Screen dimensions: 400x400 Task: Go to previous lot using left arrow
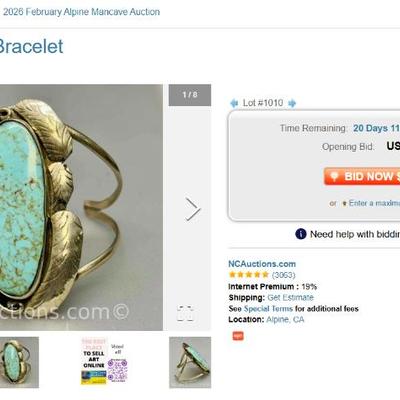pyautogui.click(x=234, y=103)
